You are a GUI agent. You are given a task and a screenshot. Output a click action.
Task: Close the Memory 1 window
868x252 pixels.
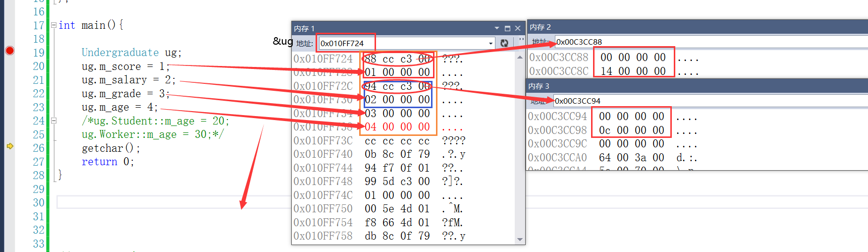click(518, 28)
